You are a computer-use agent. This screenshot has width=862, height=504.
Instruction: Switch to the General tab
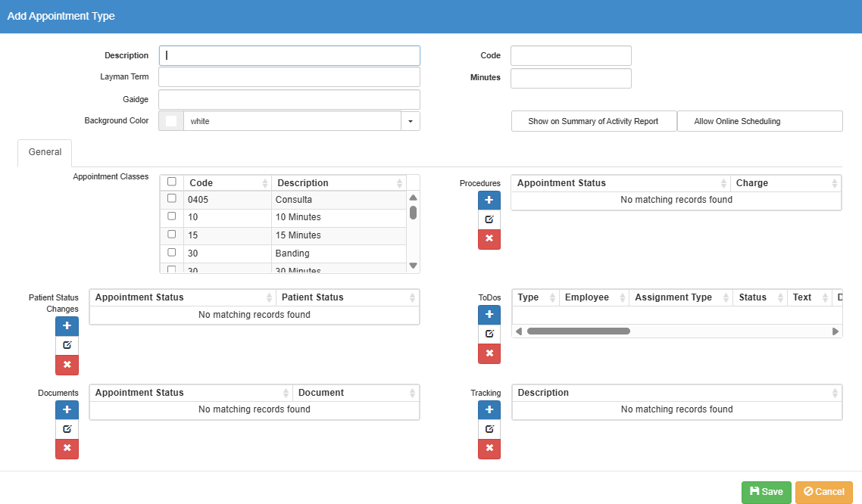[x=45, y=152]
